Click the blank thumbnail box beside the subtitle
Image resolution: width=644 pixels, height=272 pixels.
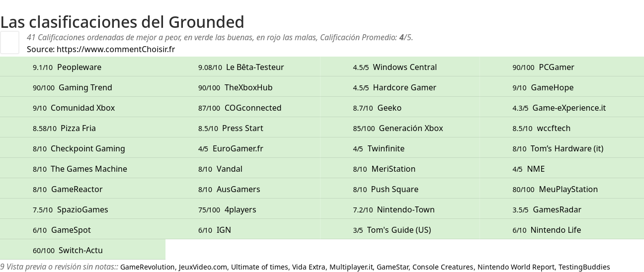click(9, 42)
